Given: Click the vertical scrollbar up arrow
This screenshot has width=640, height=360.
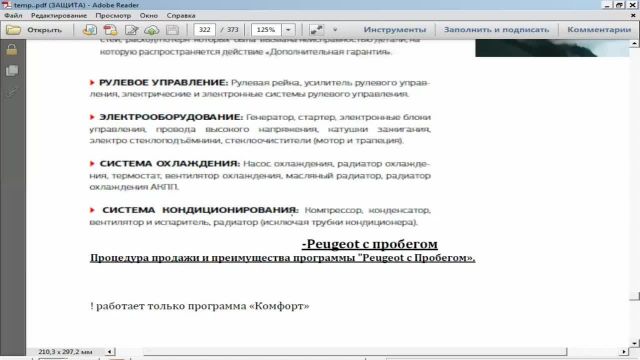Looking at the screenshot, I should click(634, 43).
